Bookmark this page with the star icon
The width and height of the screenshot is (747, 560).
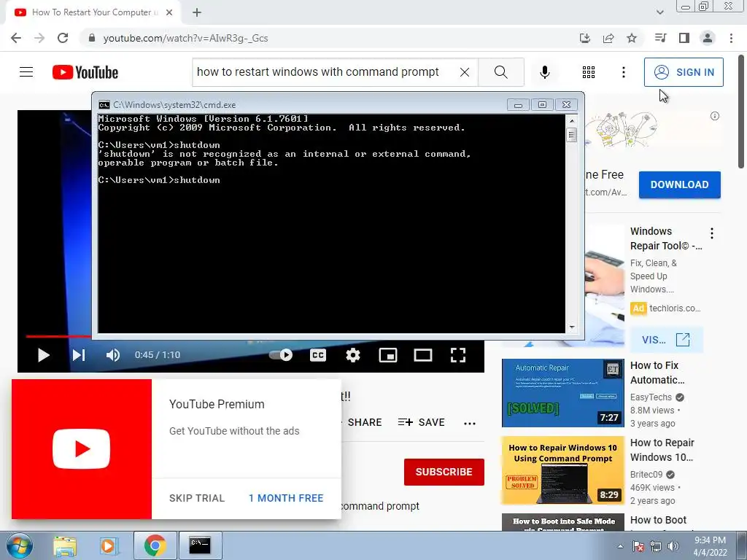click(632, 38)
